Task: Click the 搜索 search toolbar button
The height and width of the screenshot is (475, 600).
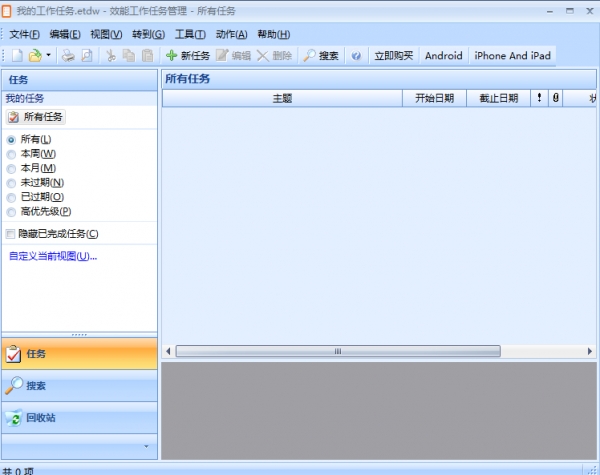Action: coord(321,56)
